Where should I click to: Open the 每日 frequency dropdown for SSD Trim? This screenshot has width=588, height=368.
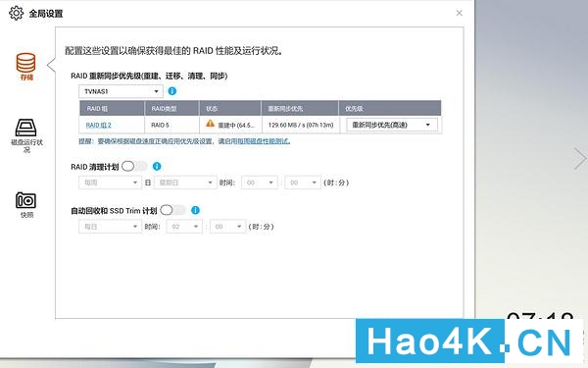click(x=110, y=227)
